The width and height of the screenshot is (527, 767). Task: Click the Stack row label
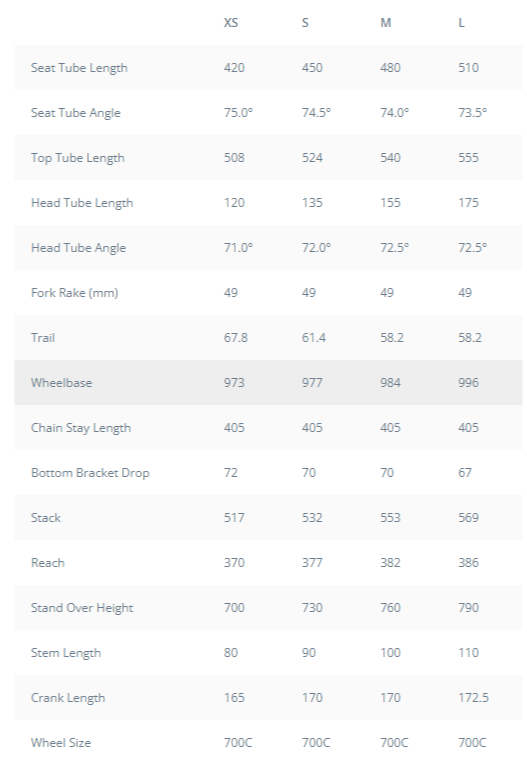click(x=46, y=518)
